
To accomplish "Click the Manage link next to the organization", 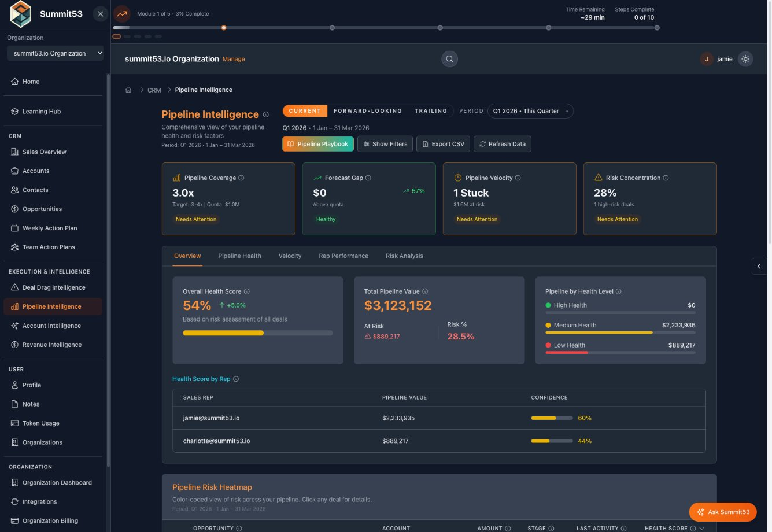I will (234, 59).
